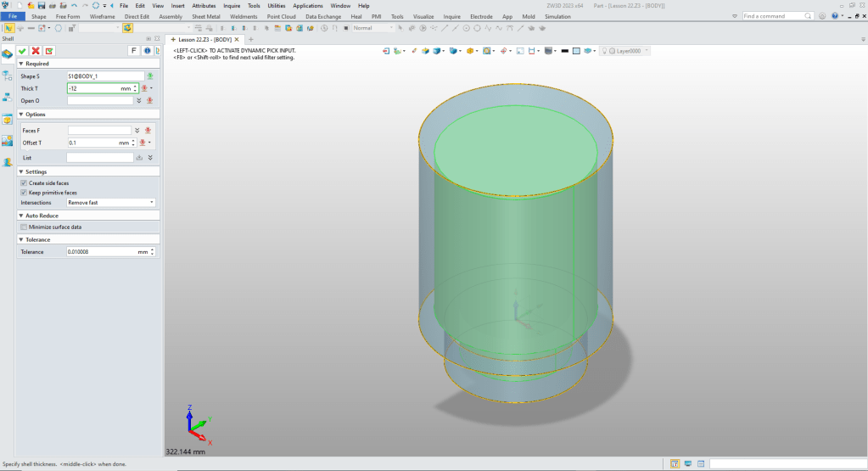The height and width of the screenshot is (471, 868).
Task: Uncheck Keep primitive faces option
Action: [24, 193]
